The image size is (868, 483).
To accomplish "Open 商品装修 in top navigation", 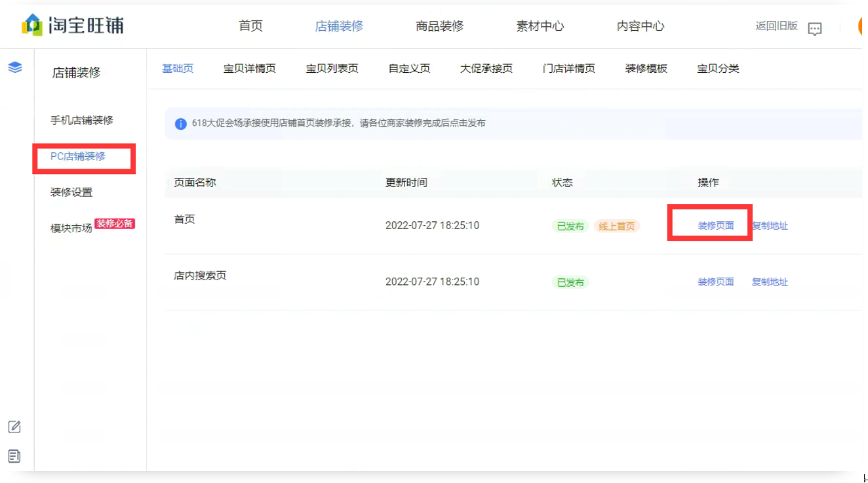I will click(439, 26).
